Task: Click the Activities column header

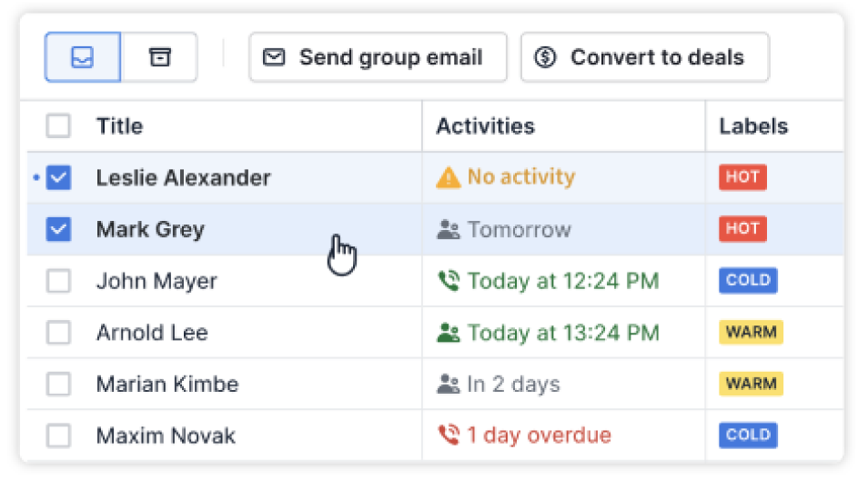Action: 485,126
